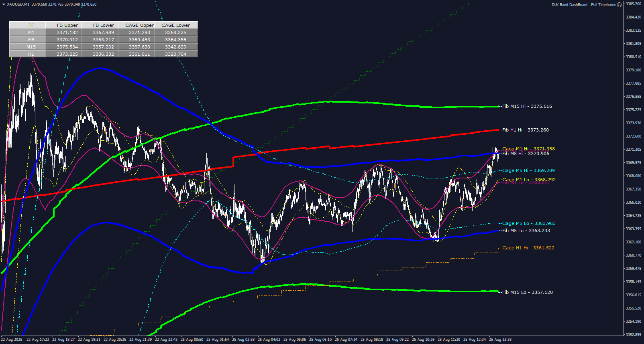This screenshot has width=644, height=344.
Task: Click the DLK Band DashBoard title text
Action: point(583,5)
